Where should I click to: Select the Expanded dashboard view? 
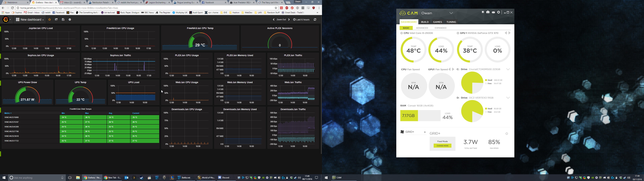pyautogui.click(x=441, y=28)
